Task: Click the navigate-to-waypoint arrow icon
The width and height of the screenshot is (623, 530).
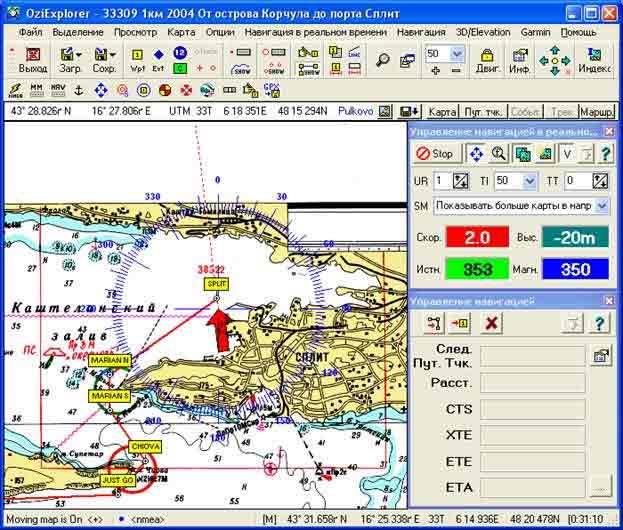Action: pos(459,323)
